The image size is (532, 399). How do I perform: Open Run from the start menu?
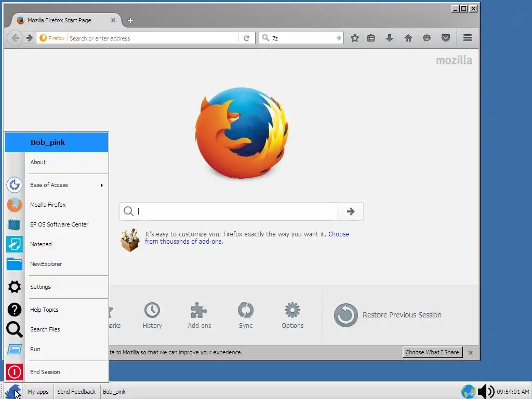point(57,349)
